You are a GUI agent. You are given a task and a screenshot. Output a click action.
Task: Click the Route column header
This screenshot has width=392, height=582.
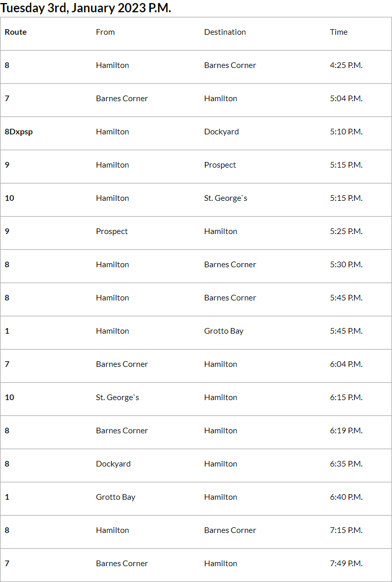[x=16, y=32]
